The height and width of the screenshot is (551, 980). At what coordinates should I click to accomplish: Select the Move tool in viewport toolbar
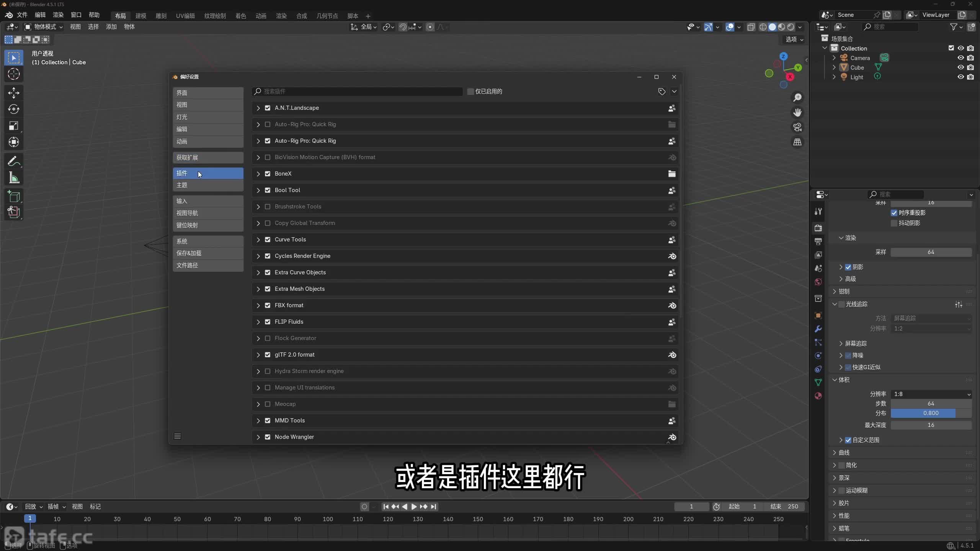tap(14, 93)
